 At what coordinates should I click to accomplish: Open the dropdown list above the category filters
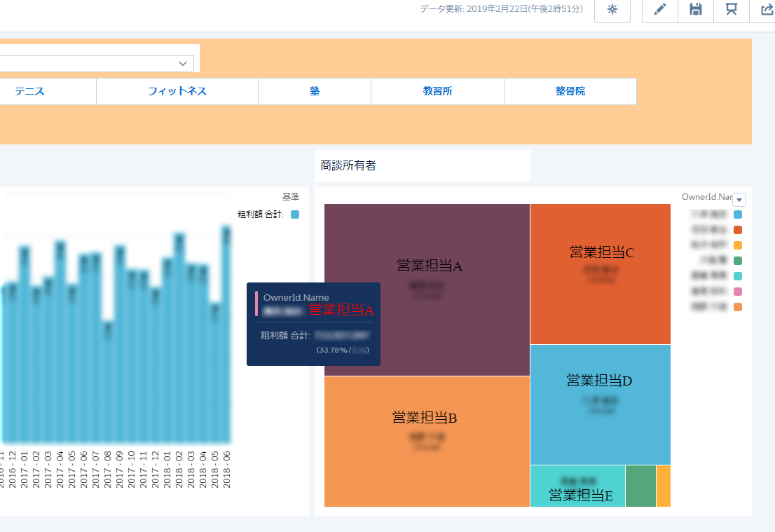(183, 64)
